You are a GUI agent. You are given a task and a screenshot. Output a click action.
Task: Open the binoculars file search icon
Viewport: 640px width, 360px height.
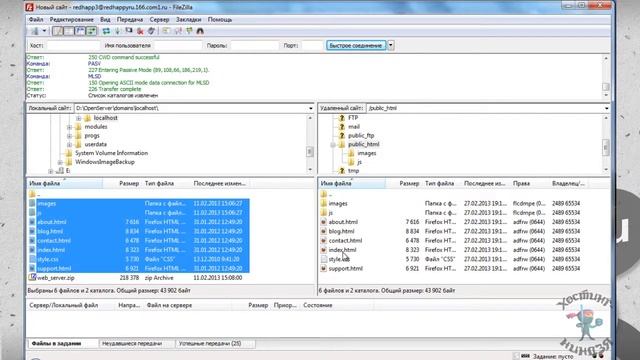click(x=200, y=31)
